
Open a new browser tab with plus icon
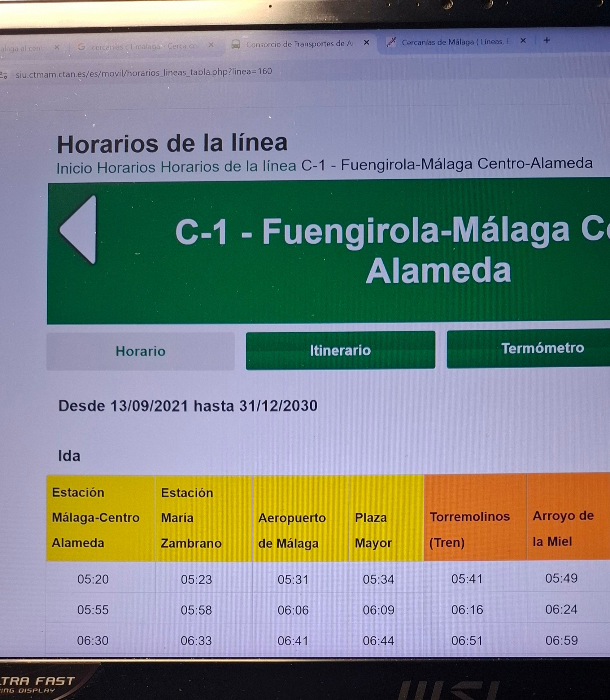click(x=547, y=41)
